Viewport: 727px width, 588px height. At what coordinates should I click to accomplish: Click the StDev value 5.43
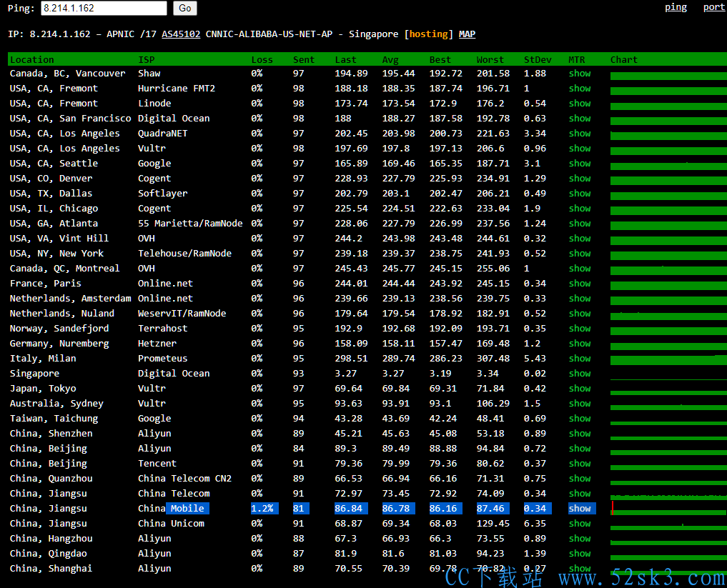(x=535, y=359)
